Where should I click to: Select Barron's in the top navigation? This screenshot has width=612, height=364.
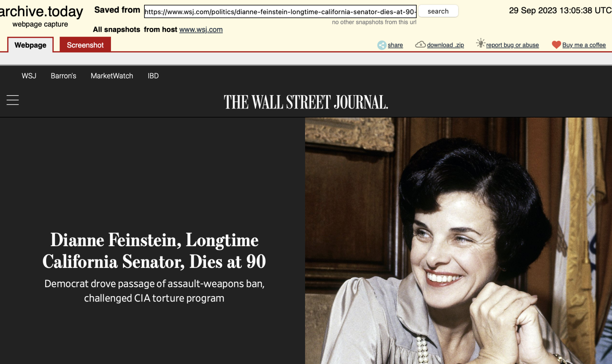[x=63, y=76]
